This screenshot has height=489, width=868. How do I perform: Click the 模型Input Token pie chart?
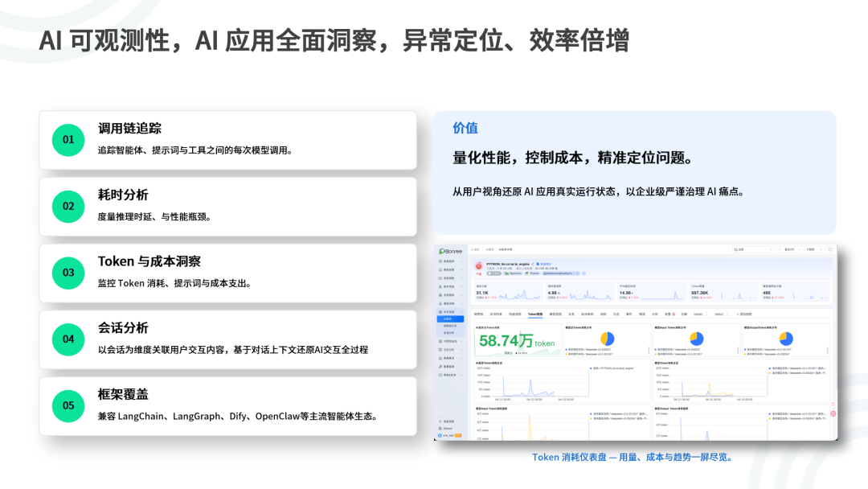click(696, 339)
